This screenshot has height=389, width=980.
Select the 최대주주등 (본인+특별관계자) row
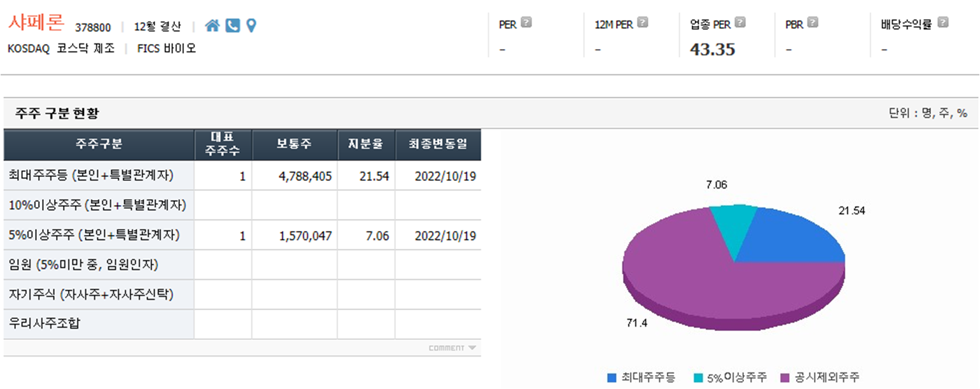coord(242,176)
